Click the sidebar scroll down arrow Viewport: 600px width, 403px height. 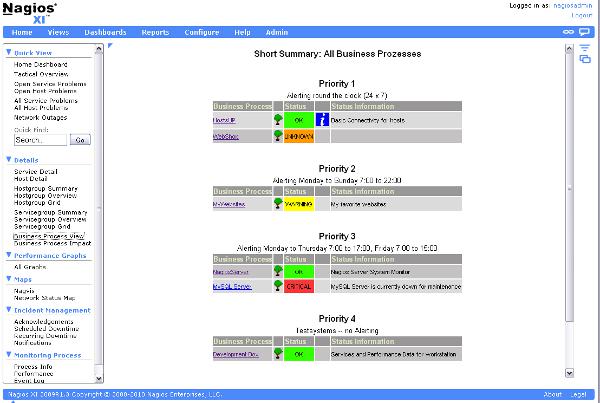pyautogui.click(x=99, y=379)
